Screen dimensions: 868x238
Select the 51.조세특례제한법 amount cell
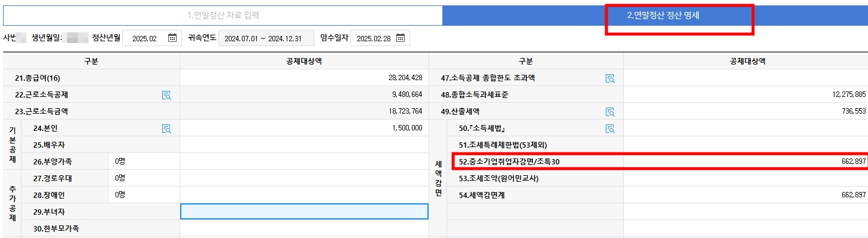[x=745, y=145]
